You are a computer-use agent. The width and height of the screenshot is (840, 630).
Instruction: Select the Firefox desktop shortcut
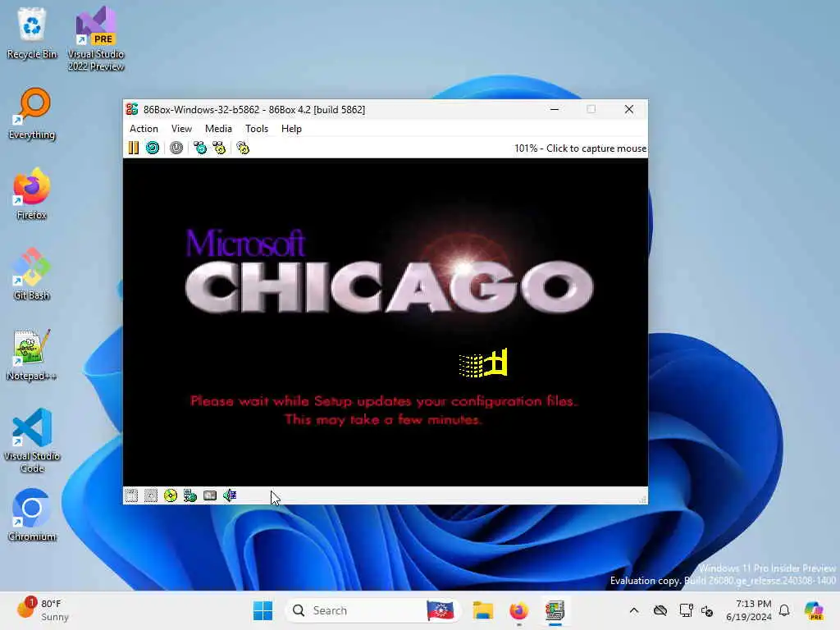coord(32,194)
